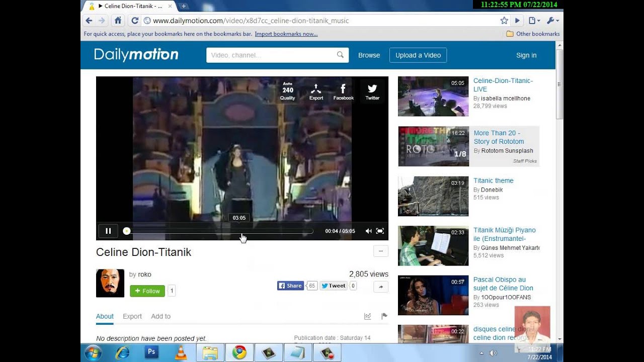Click browser Back arrow
This screenshot has height=362, width=644.
(89, 21)
